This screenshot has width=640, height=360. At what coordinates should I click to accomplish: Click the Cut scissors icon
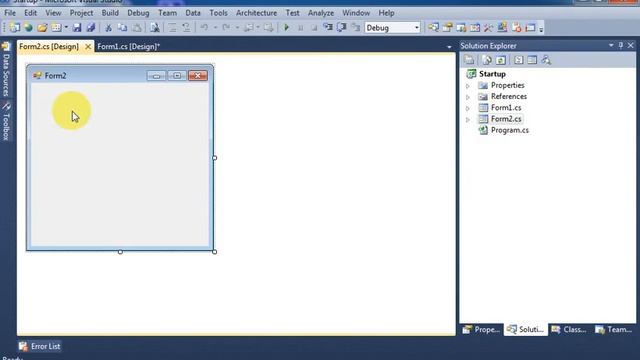tap(108, 28)
